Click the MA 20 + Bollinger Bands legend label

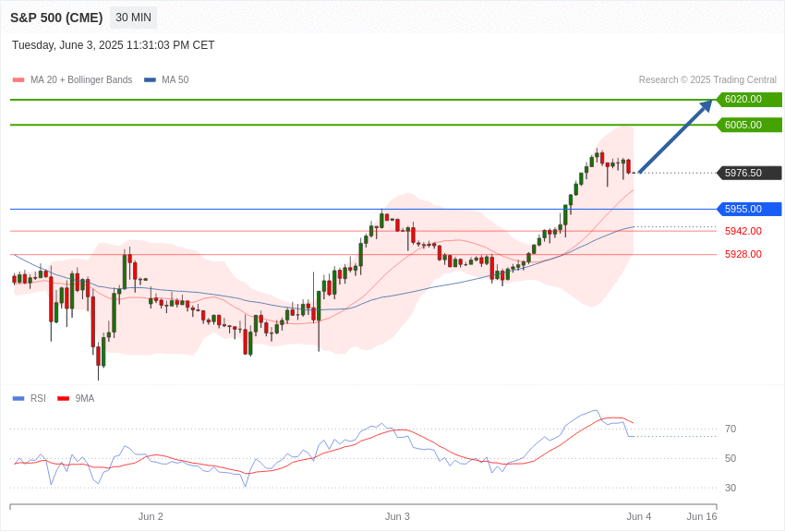[81, 79]
